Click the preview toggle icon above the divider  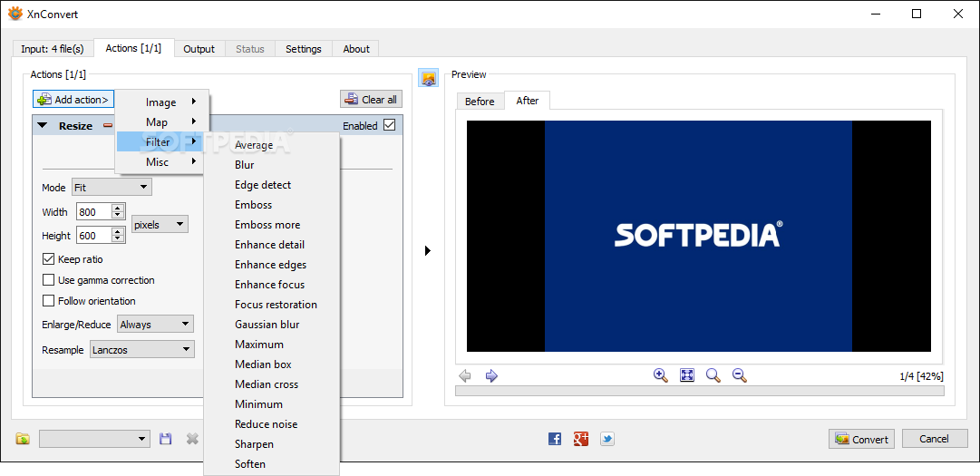tap(428, 78)
